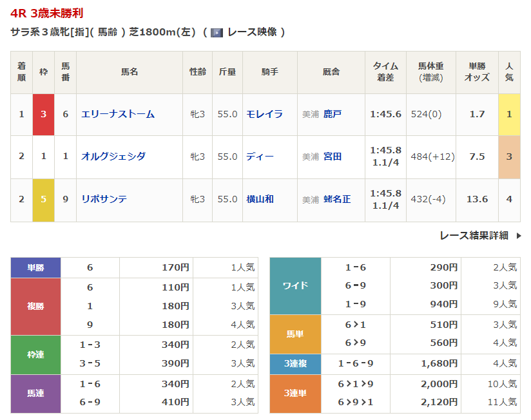531x420 pixels.
Task: Open trainer 鹿戸 page
Action: (x=333, y=114)
